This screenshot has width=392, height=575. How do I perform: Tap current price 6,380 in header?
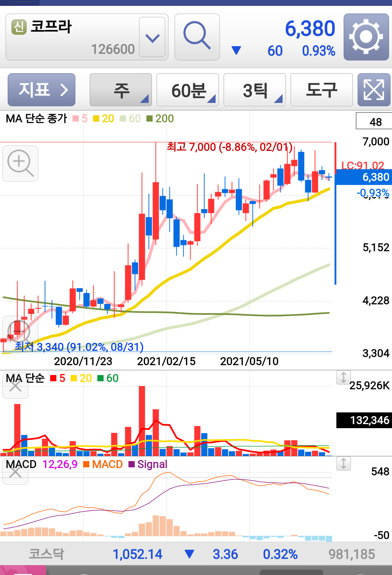pos(310,29)
